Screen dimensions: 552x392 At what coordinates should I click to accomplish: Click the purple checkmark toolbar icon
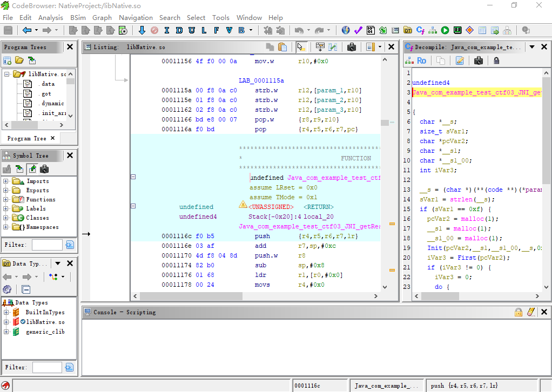pyautogui.click(x=358, y=30)
